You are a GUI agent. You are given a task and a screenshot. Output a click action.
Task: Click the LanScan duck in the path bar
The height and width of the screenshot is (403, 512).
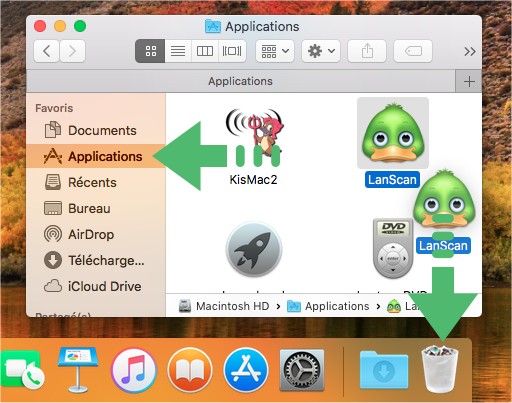click(x=394, y=306)
